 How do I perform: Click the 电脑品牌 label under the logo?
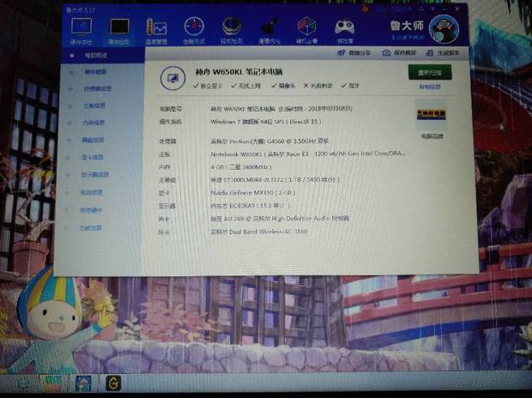[432, 136]
